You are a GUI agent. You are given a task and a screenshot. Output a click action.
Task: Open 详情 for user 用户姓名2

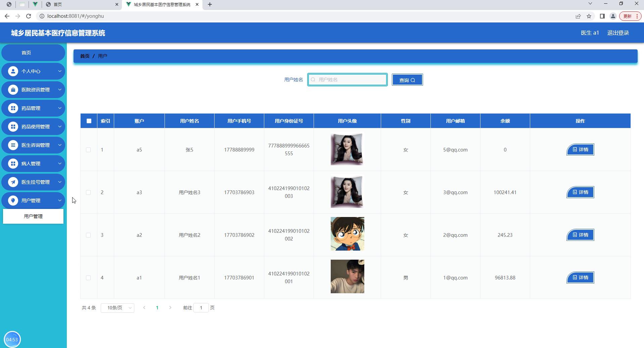(x=580, y=235)
